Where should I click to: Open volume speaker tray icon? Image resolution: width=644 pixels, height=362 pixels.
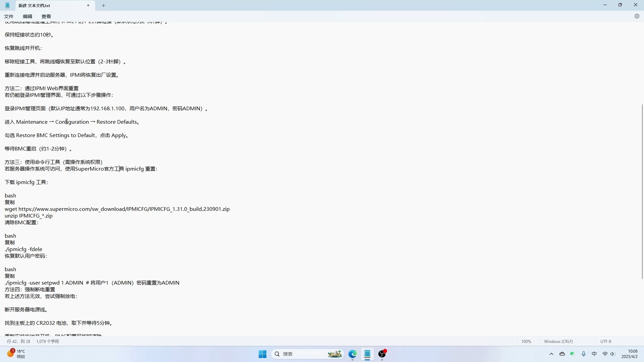point(613,354)
